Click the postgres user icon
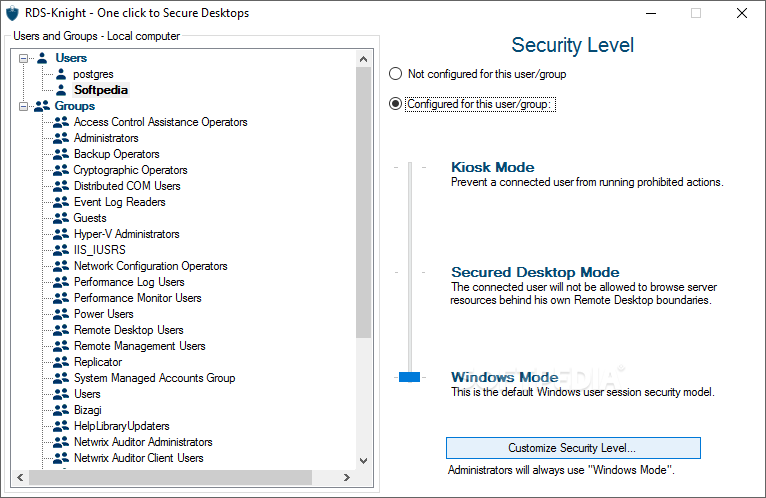The width and height of the screenshot is (766, 498). pyautogui.click(x=61, y=74)
